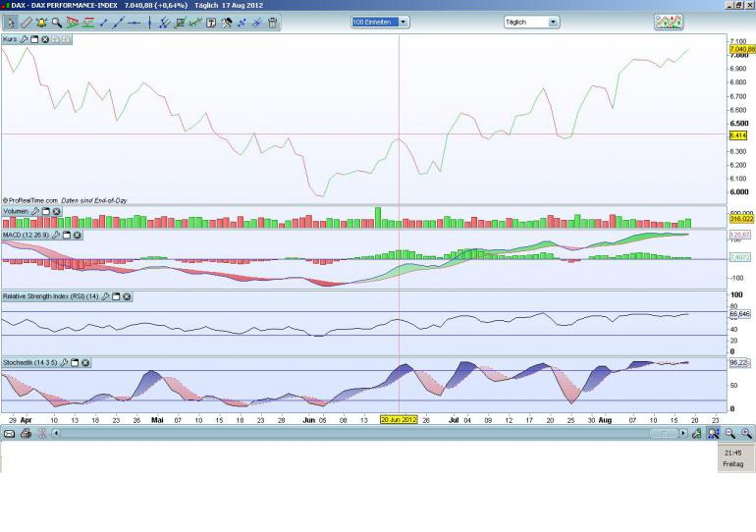756x532 pixels.
Task: Open MACD settings wrench icon
Action: (x=57, y=235)
